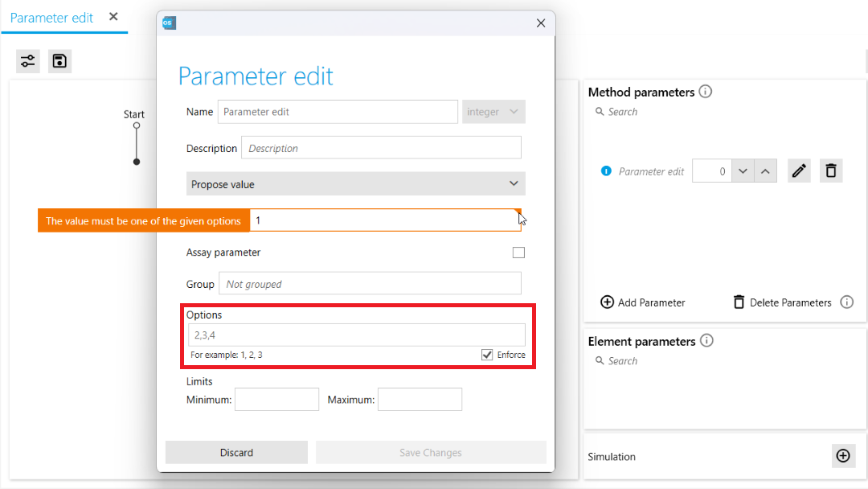Screen dimensions: 868x489
Task: Click info icon next to Element parameters
Action: coord(706,341)
